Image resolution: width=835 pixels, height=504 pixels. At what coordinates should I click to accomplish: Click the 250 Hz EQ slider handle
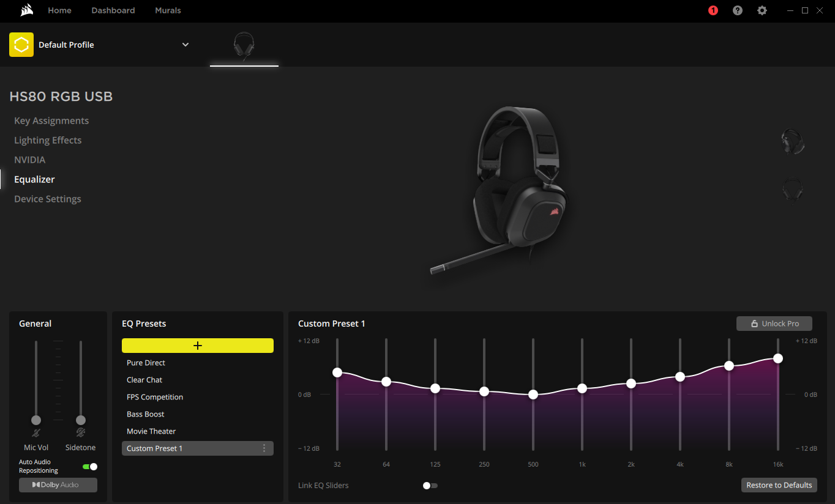pos(484,391)
